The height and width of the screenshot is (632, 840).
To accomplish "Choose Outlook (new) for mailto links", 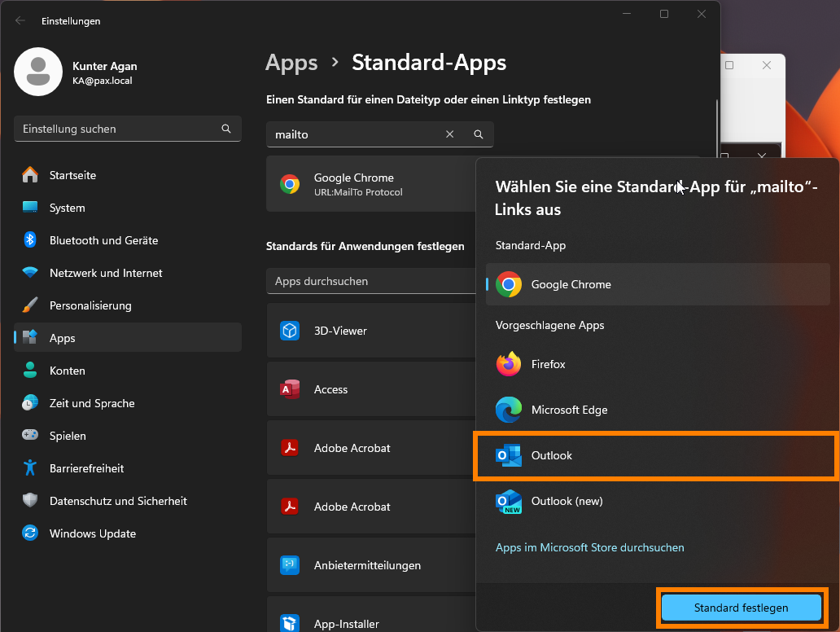I will pos(658,501).
